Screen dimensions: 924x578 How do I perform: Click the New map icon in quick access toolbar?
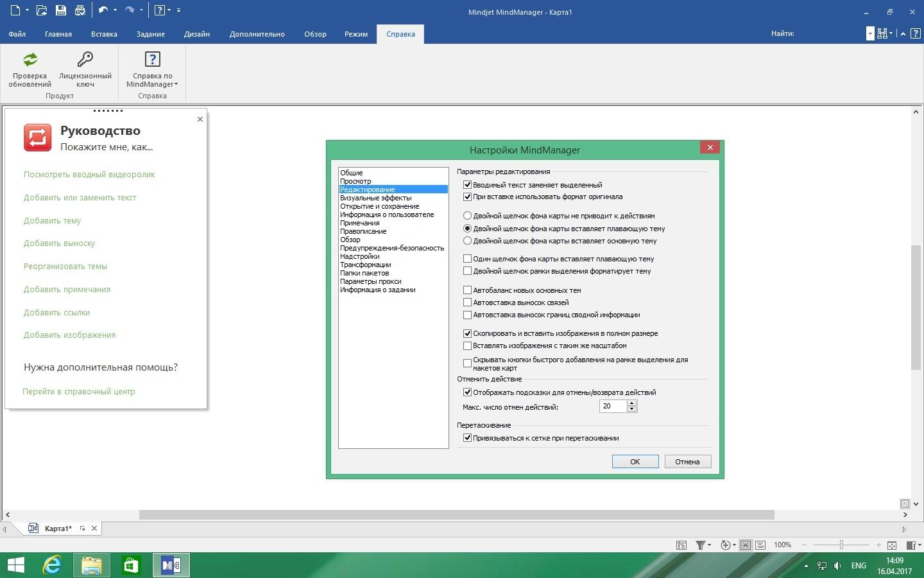pyautogui.click(x=15, y=10)
